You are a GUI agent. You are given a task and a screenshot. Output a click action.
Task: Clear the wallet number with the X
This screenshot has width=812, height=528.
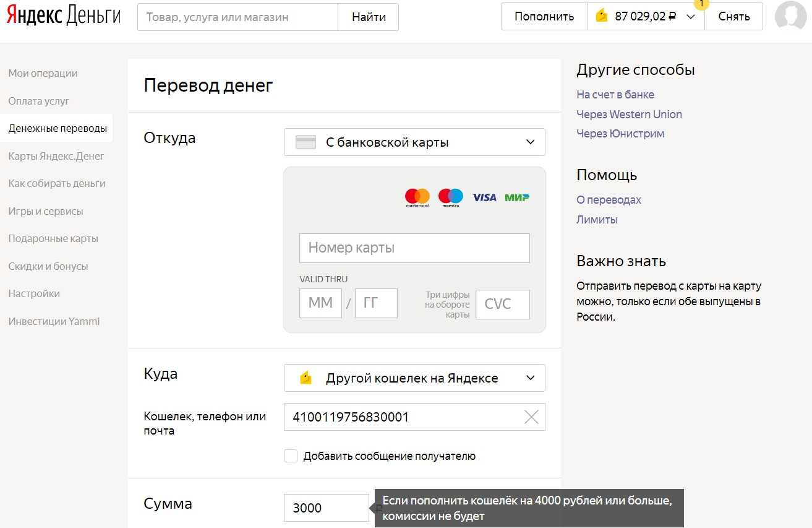pyautogui.click(x=531, y=417)
